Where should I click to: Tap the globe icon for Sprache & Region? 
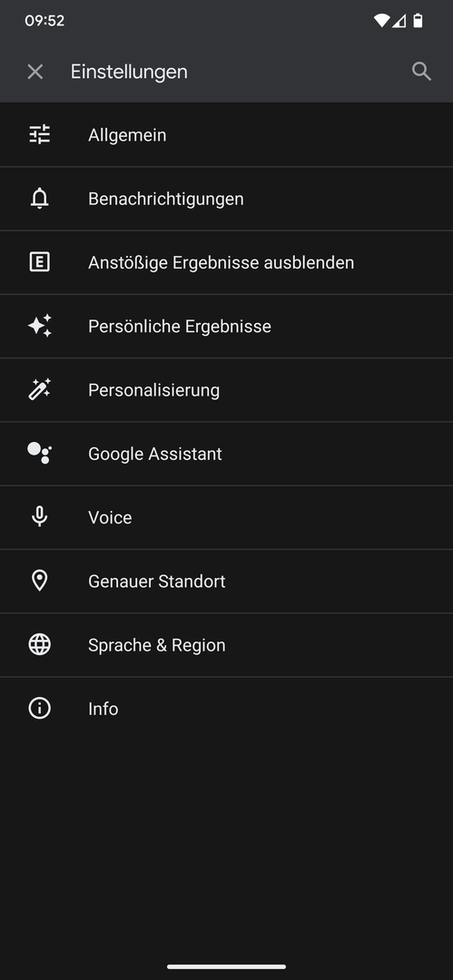(x=39, y=644)
